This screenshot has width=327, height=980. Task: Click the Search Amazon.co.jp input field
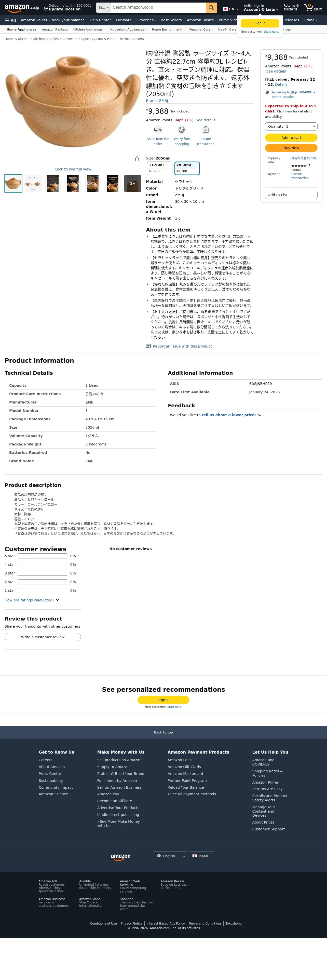pos(158,8)
